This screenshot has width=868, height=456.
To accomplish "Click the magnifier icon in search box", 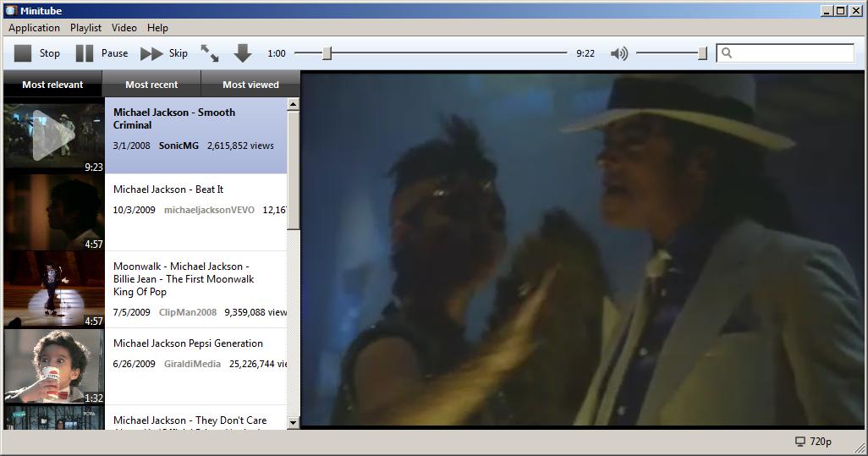I will [x=727, y=52].
